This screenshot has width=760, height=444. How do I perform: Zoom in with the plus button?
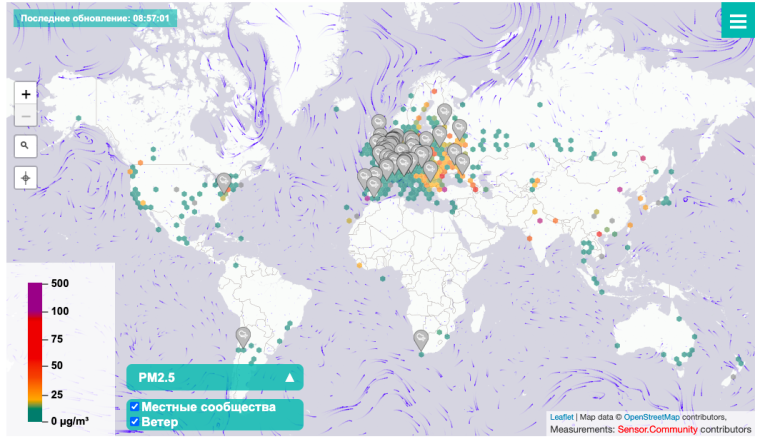[x=26, y=93]
